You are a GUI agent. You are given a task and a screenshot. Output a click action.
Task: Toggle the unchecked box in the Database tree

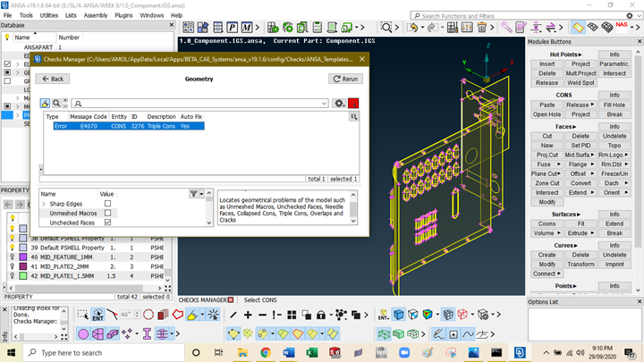pyautogui.click(x=7, y=80)
